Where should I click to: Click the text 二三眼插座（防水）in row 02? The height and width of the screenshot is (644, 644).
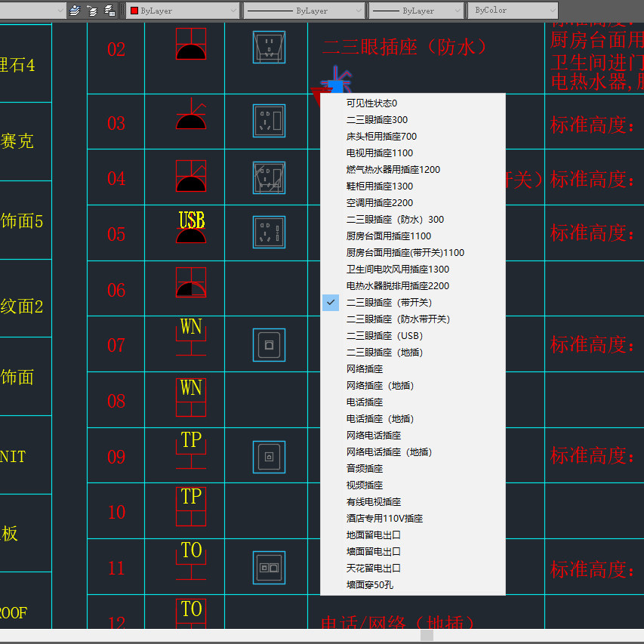(404, 47)
